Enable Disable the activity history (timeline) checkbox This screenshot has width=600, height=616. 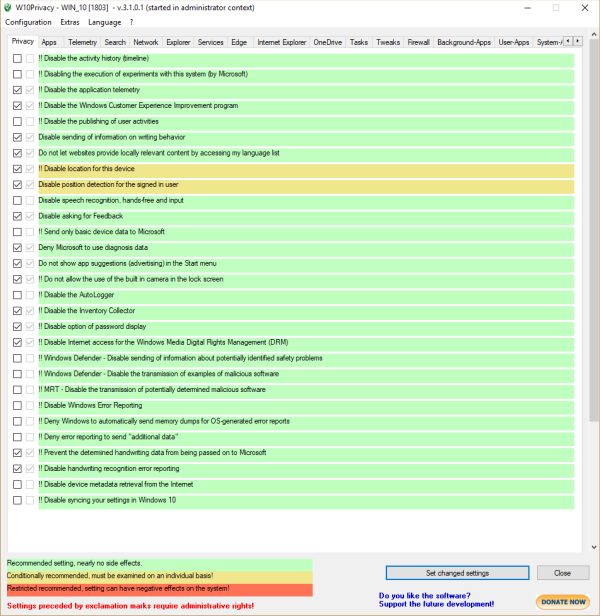tap(17, 59)
